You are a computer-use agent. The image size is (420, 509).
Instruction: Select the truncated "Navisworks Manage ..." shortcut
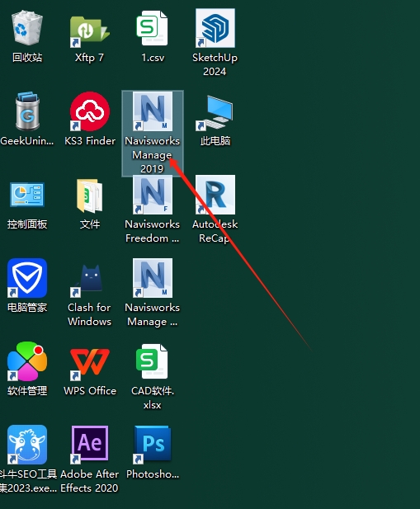153,278
